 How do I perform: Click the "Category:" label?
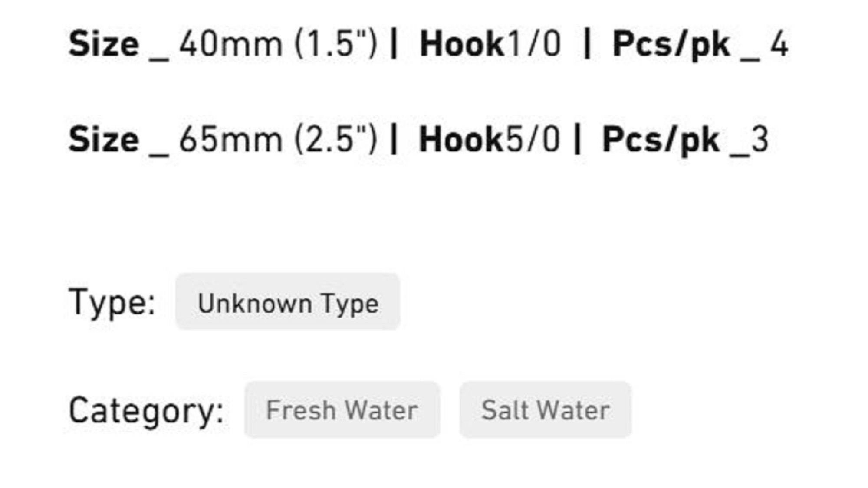click(146, 411)
